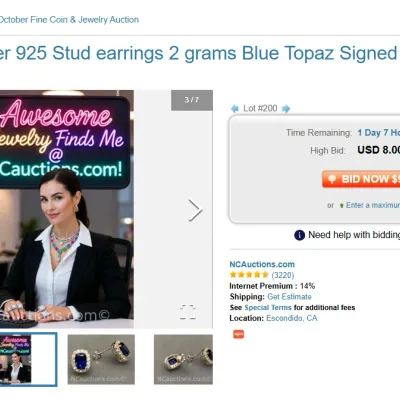Open the Special Terms link
Viewport: 400px width, 400px height.
(268, 307)
